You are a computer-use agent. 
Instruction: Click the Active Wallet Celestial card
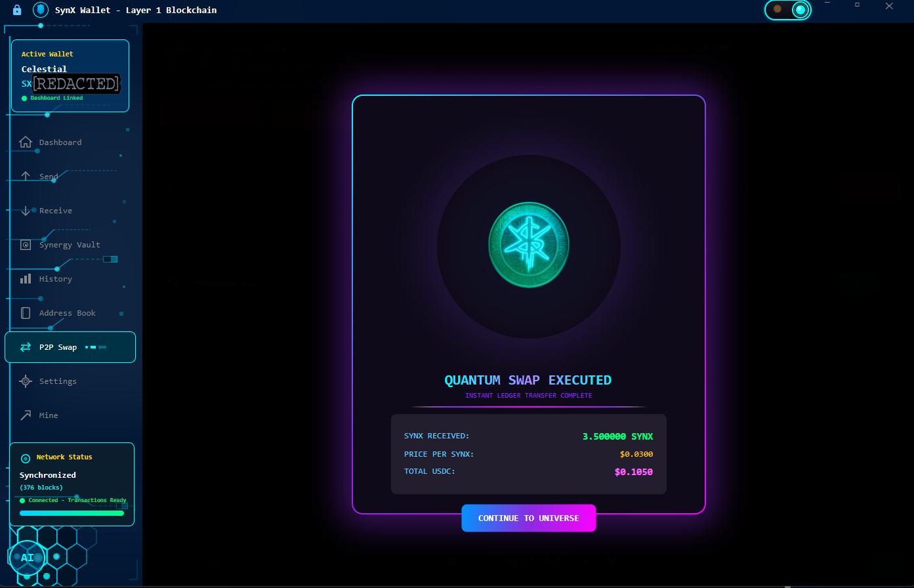70,75
